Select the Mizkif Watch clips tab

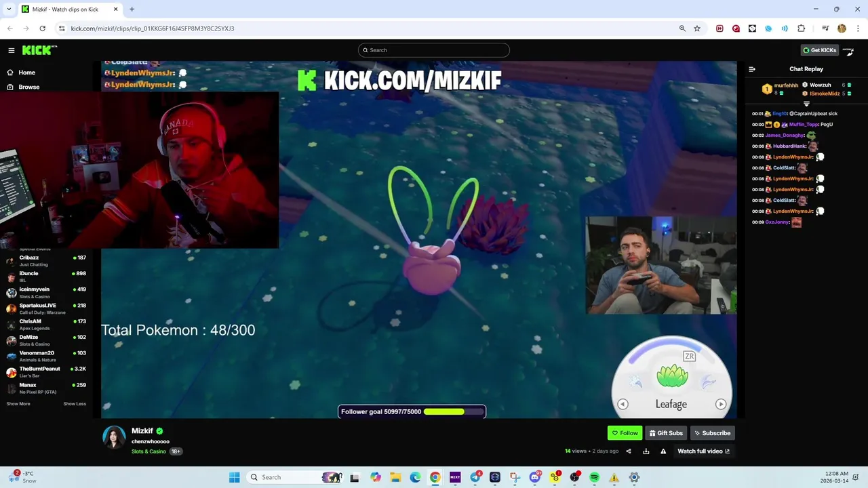(x=71, y=9)
